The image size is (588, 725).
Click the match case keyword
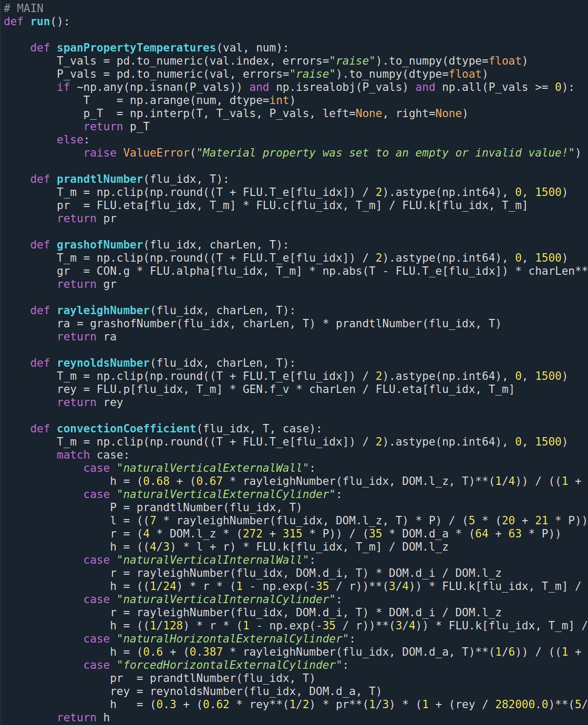73,454
